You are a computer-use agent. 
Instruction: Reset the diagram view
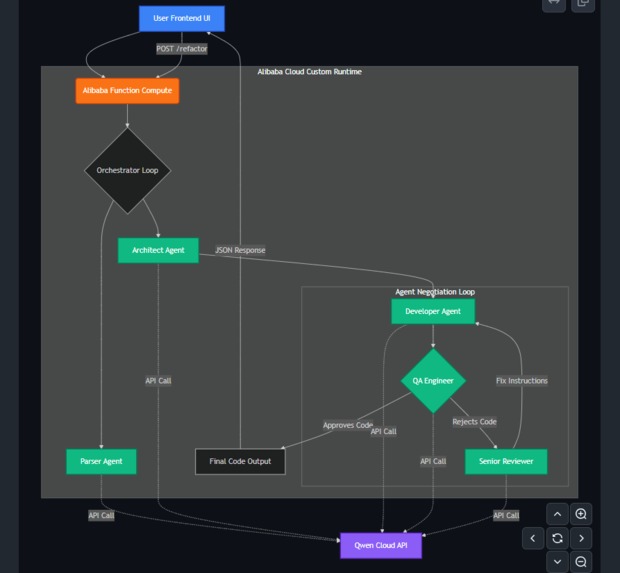[x=557, y=538]
